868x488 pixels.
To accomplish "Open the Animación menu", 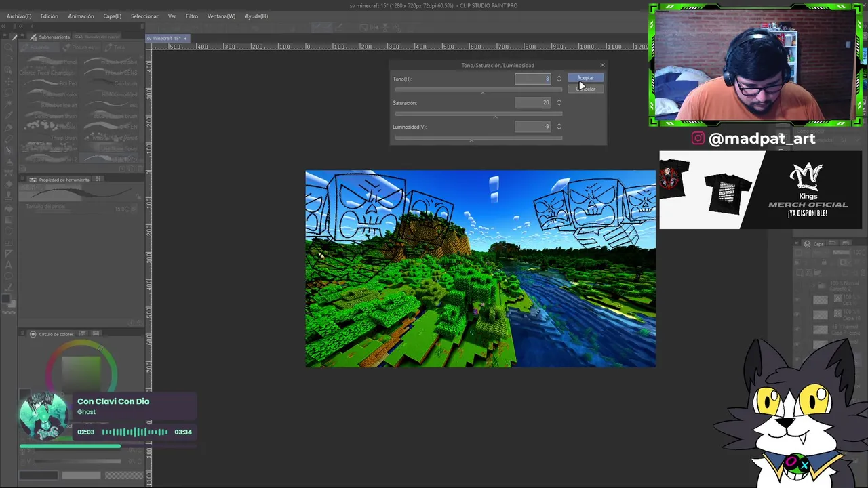I will (81, 16).
